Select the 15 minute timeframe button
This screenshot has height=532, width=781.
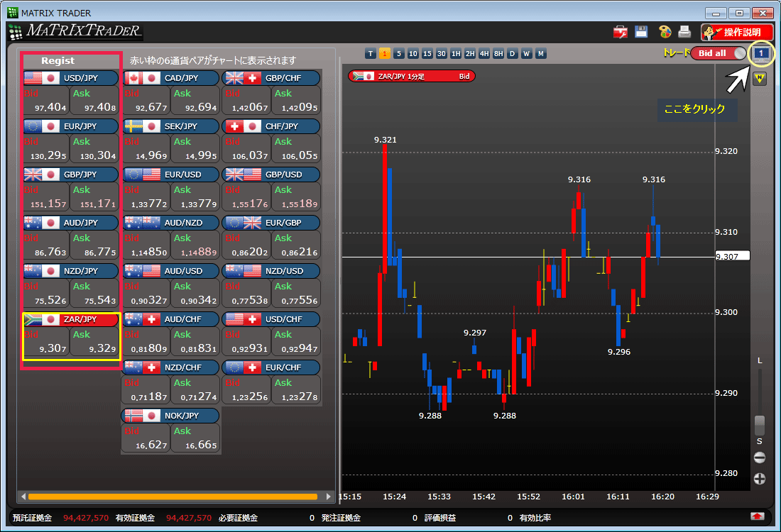pos(427,54)
